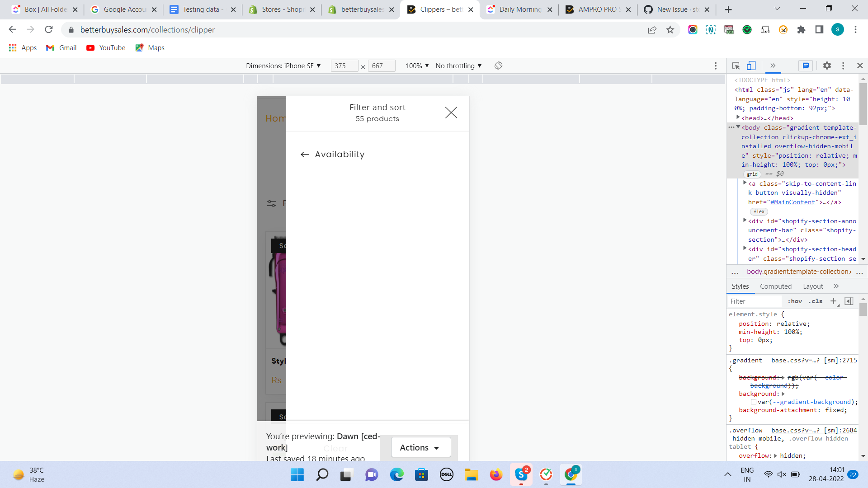Open Dimensions iPhone SE dropdown
This screenshot has width=868, height=488.
(283, 66)
